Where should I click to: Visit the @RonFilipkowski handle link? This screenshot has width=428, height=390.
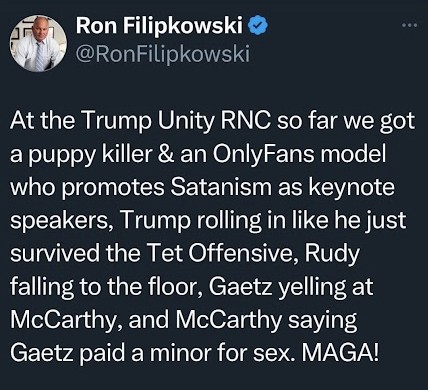click(x=163, y=54)
